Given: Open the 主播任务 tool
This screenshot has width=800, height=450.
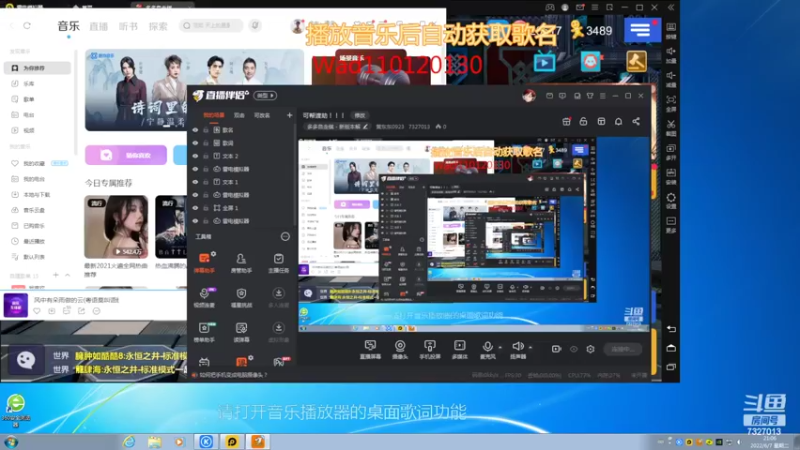Looking at the screenshot, I should 278,262.
